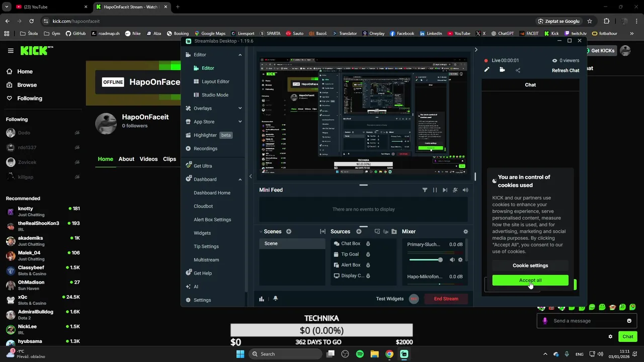Open the scene transitions icon next to Scenes
This screenshot has width=644, height=362.
(323, 232)
